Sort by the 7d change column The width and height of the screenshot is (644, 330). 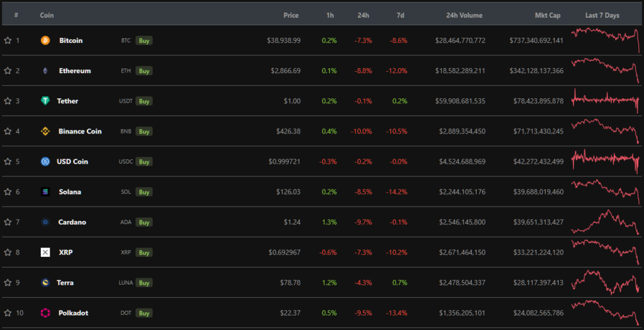pyautogui.click(x=401, y=15)
